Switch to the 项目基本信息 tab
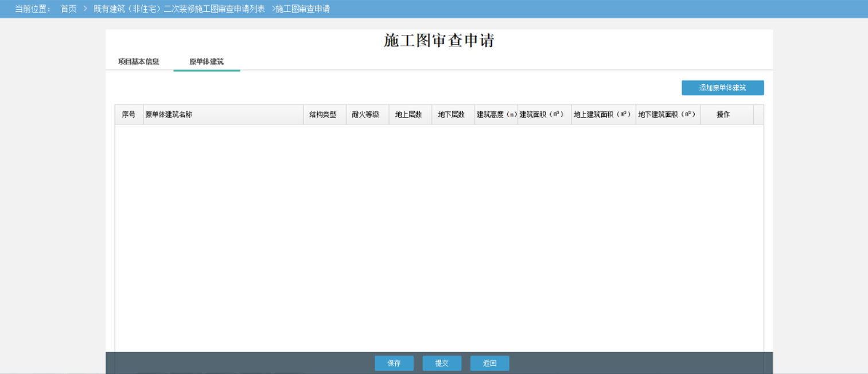868x374 pixels. point(139,60)
